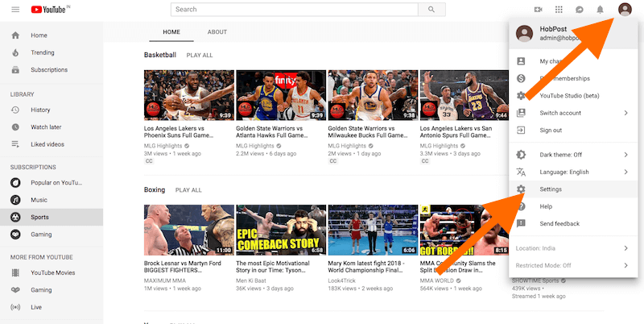Open the notifications bell
The height and width of the screenshot is (324, 644).
[600, 10]
